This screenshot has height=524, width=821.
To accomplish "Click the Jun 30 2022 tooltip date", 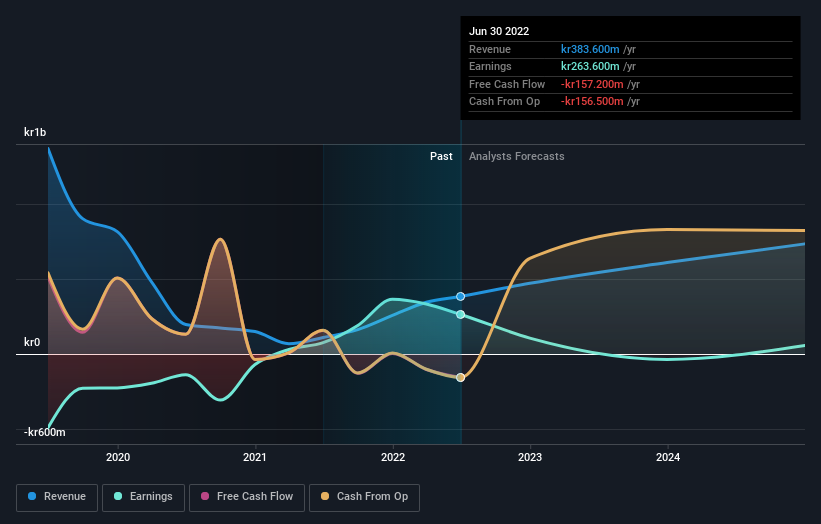I will click(x=499, y=31).
